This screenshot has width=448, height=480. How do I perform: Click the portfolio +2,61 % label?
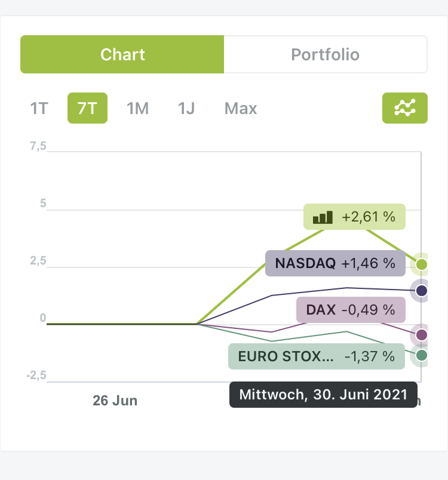point(354,217)
